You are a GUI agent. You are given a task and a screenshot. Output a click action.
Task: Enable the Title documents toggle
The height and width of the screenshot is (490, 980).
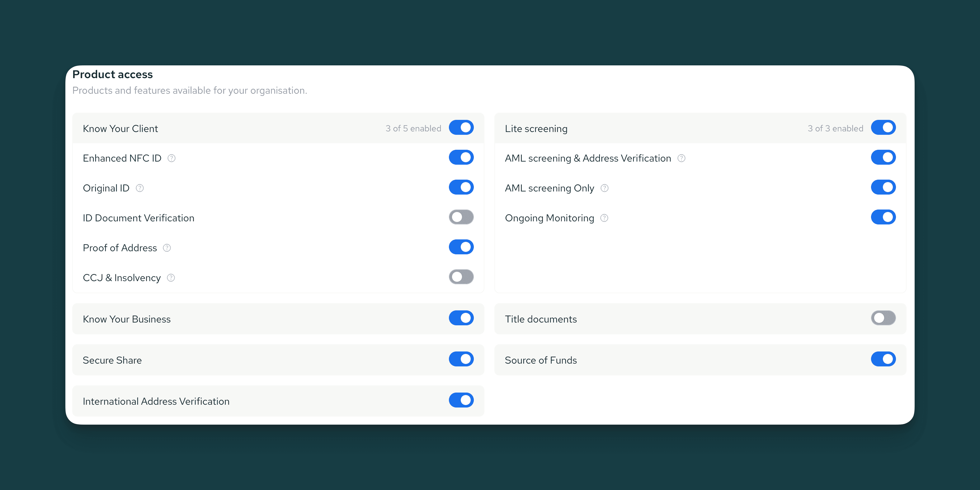tap(883, 318)
